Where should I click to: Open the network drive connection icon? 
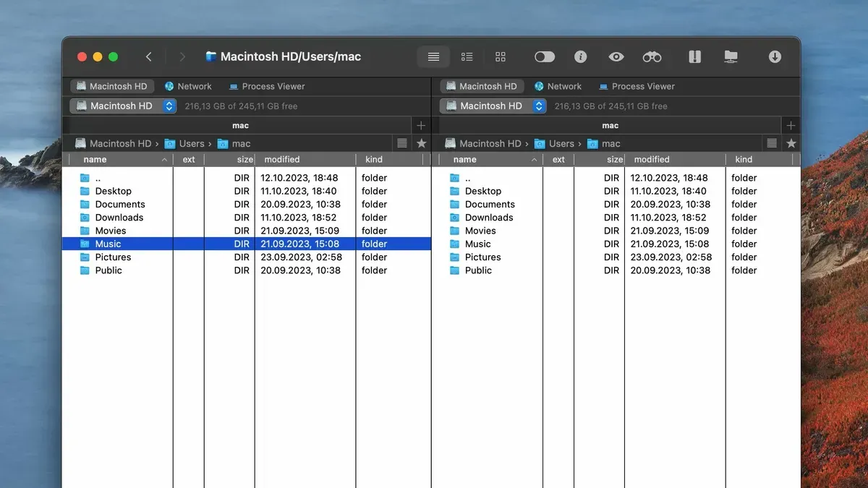click(x=731, y=56)
